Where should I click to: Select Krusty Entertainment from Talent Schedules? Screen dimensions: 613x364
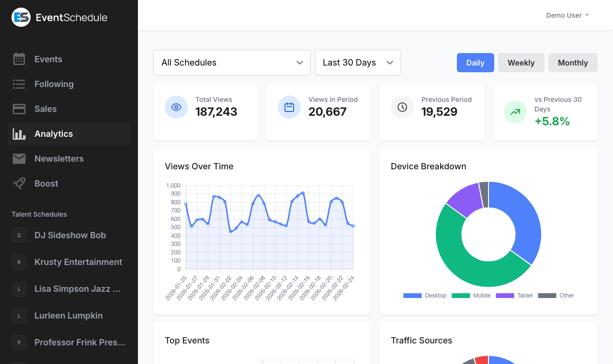78,262
